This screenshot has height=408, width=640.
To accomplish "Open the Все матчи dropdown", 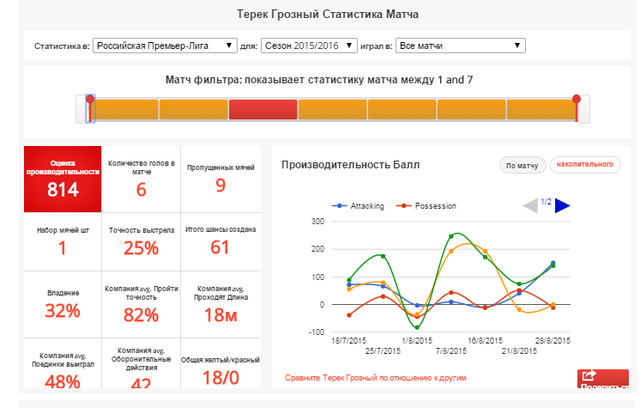I will pos(460,46).
